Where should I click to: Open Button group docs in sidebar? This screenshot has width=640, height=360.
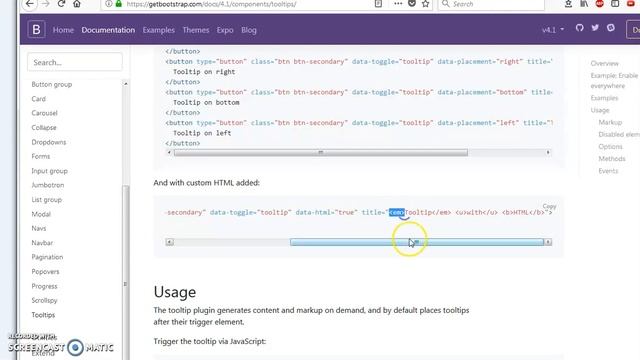pyautogui.click(x=51, y=84)
